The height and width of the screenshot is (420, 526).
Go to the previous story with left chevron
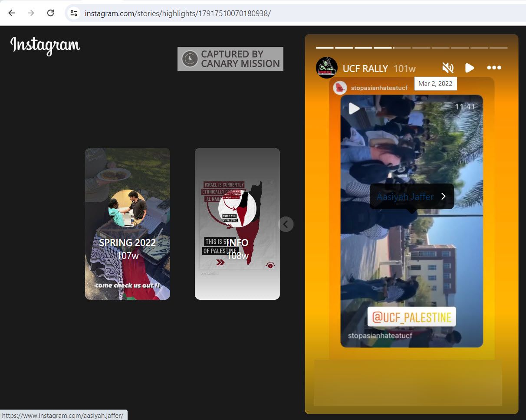286,224
